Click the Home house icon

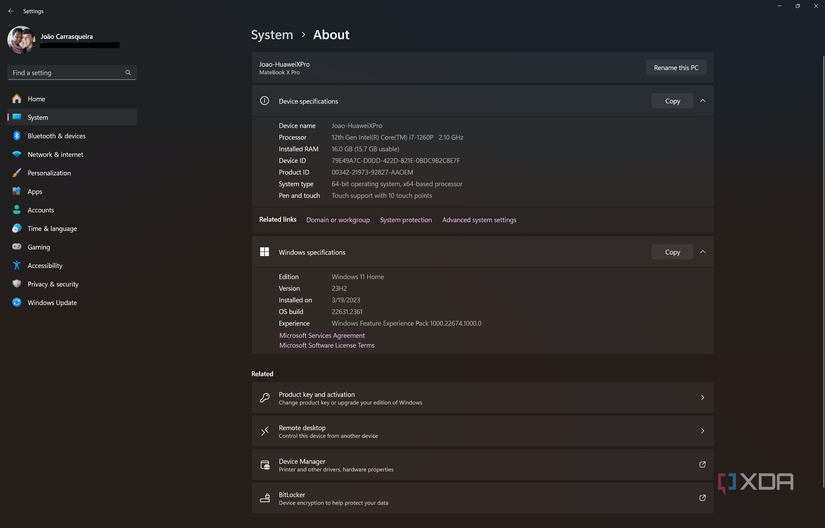[17, 99]
